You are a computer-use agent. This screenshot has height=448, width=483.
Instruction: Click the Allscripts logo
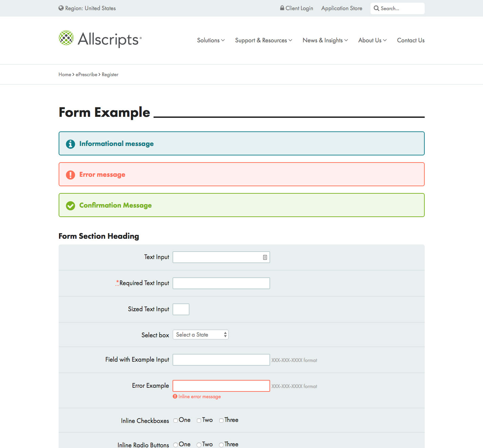pyautogui.click(x=100, y=39)
